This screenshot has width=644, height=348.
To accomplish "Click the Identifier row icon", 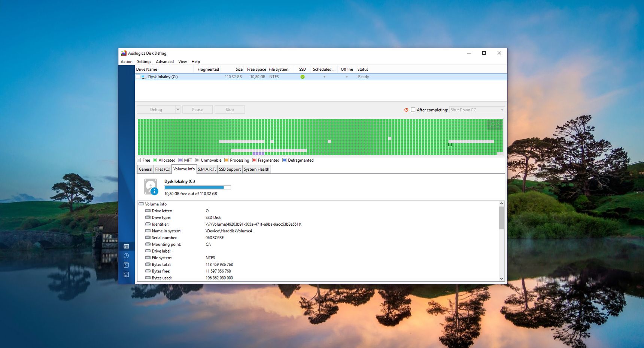I will (148, 224).
